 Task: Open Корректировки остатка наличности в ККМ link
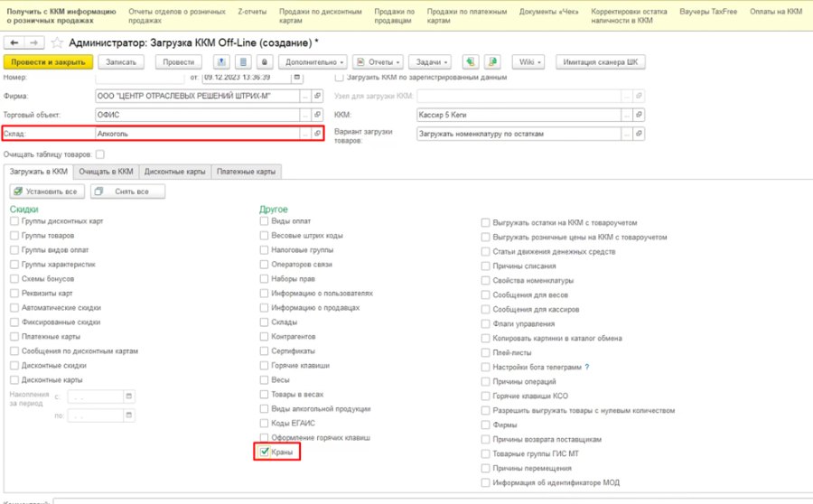(629, 15)
